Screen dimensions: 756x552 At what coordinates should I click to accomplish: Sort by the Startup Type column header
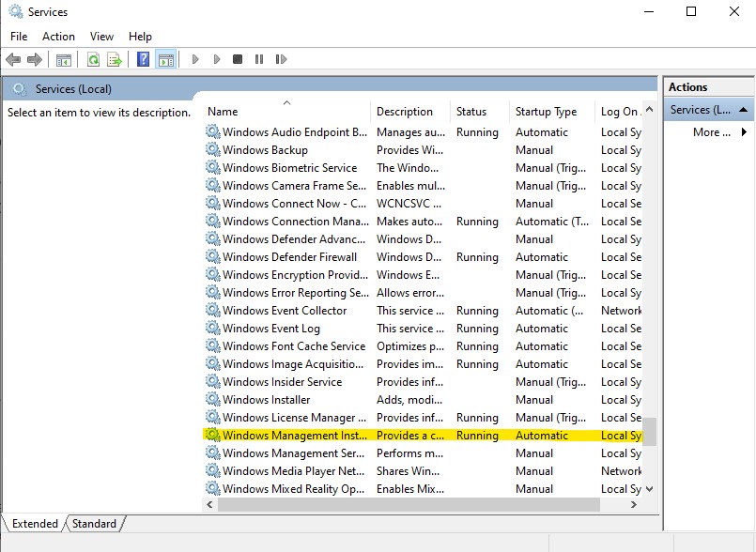click(x=552, y=112)
